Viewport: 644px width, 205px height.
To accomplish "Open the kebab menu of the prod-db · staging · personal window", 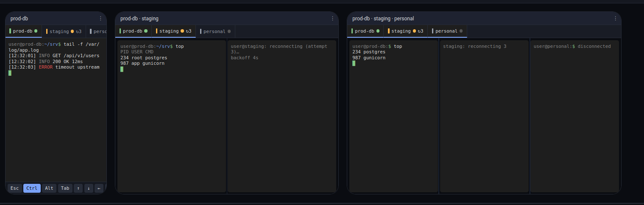I will (615, 18).
